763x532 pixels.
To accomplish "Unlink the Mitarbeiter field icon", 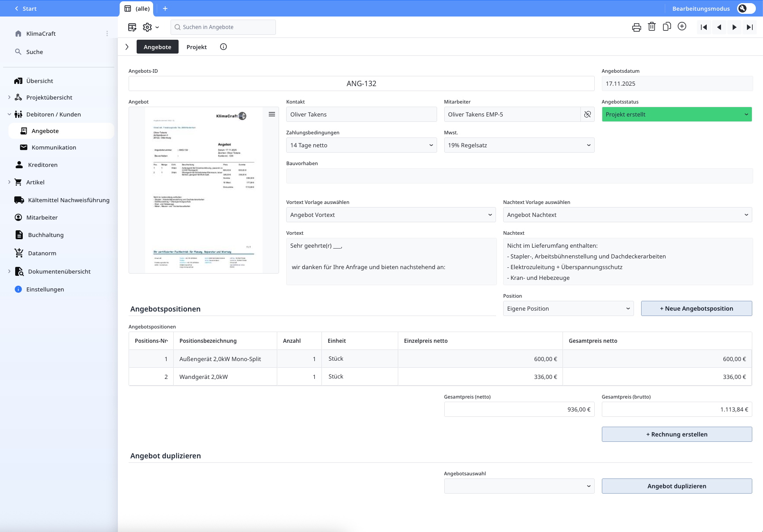I will click(588, 114).
